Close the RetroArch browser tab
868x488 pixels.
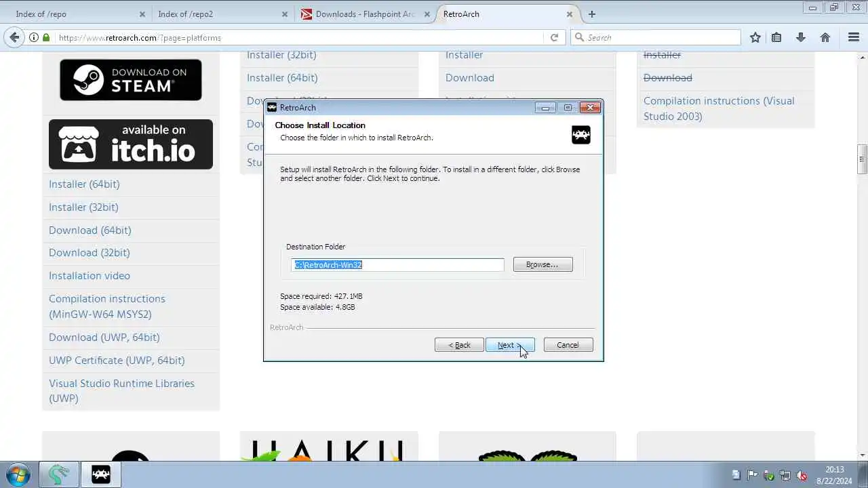point(570,14)
